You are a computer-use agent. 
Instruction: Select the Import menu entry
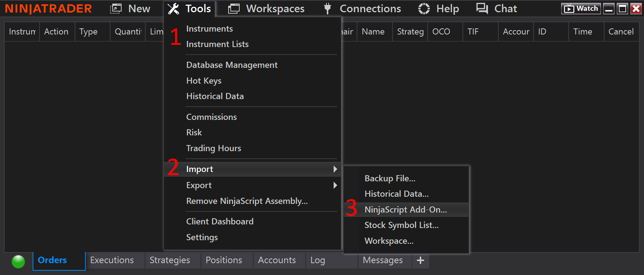[x=199, y=169]
